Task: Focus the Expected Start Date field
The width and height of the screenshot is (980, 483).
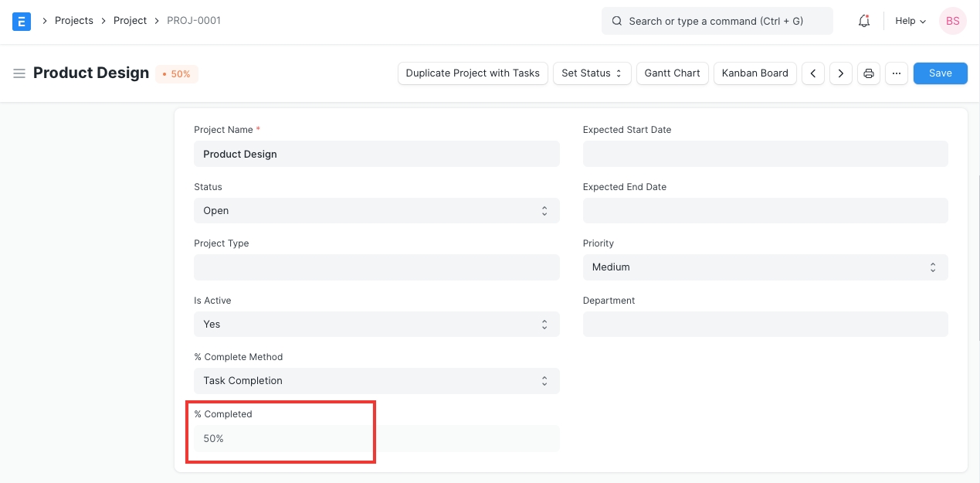Action: [765, 154]
